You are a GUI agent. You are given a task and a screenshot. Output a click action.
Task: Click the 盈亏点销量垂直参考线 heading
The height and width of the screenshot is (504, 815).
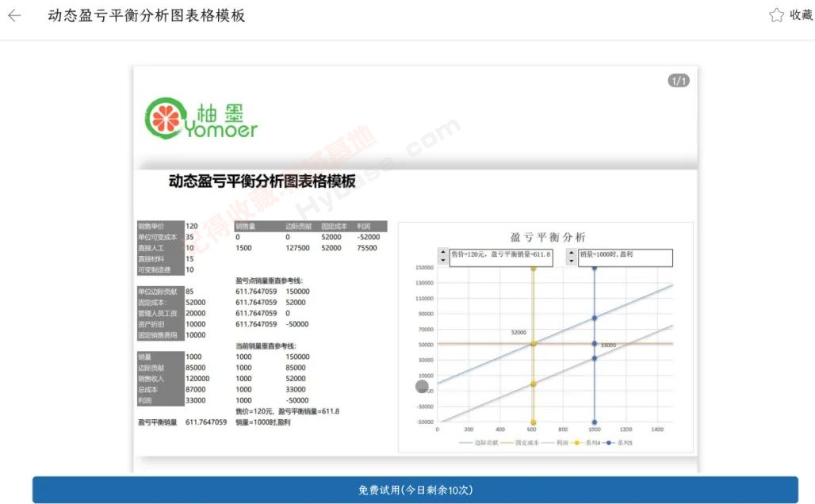(269, 281)
